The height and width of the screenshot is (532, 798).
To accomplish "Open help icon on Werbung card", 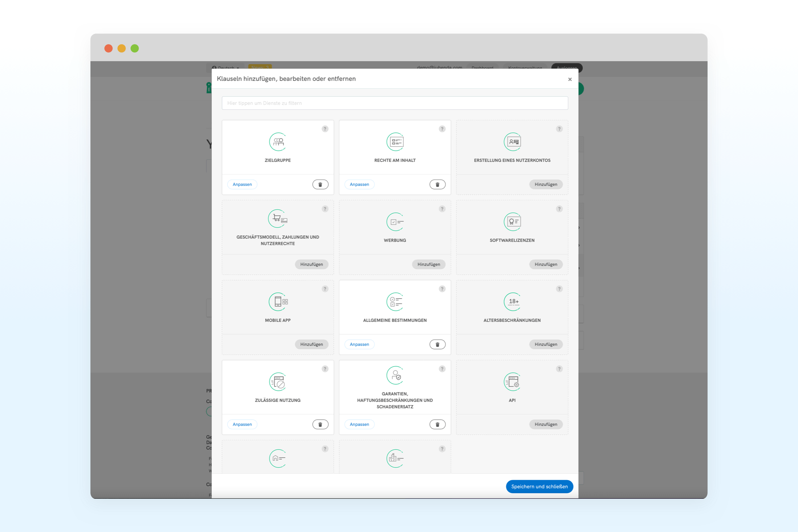I will click(442, 209).
